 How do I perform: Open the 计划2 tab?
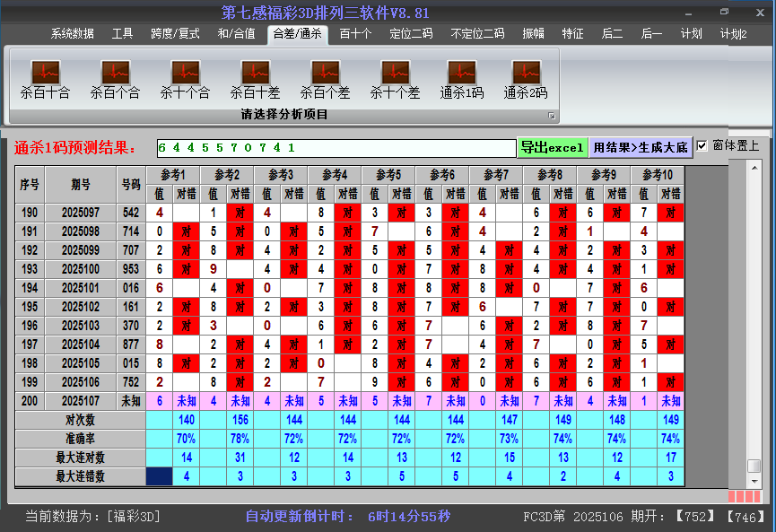click(x=734, y=34)
